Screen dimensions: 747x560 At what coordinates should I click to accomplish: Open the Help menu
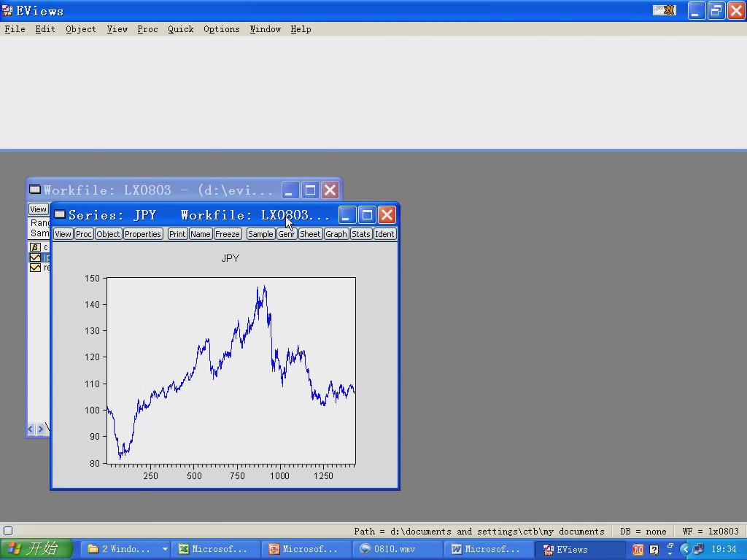tap(301, 29)
